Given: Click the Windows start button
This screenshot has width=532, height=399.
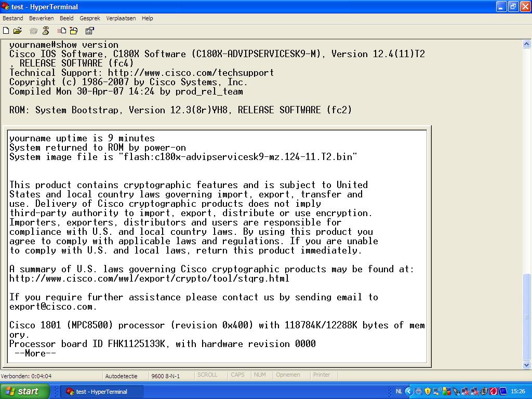Looking at the screenshot, I should tap(25, 391).
